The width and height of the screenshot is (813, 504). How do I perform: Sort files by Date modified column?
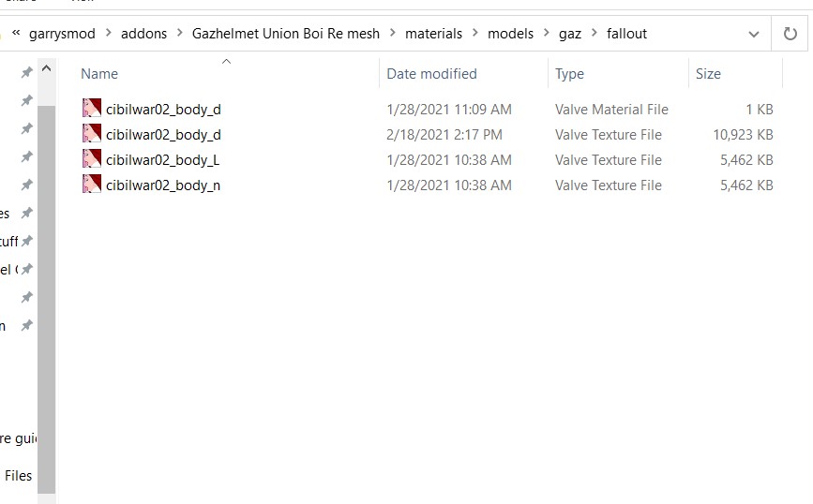pos(431,74)
